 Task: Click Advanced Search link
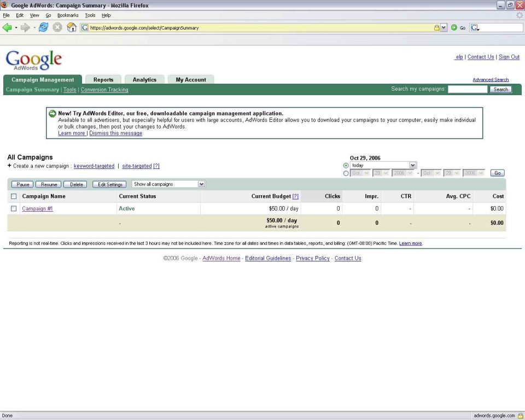click(491, 80)
